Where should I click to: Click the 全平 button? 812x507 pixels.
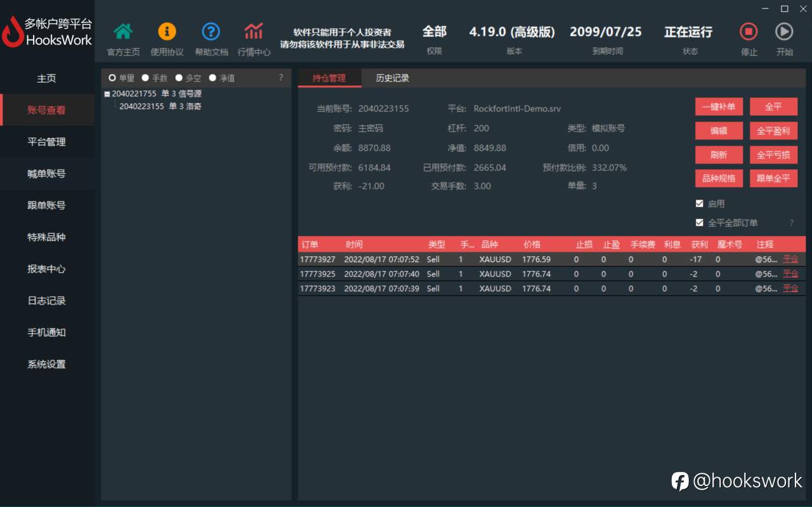pos(773,107)
